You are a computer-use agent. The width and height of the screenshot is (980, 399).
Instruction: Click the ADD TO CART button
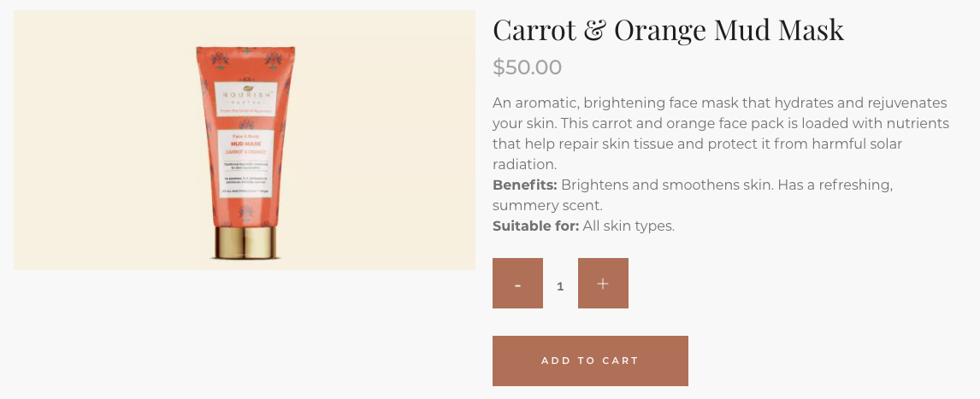(590, 361)
